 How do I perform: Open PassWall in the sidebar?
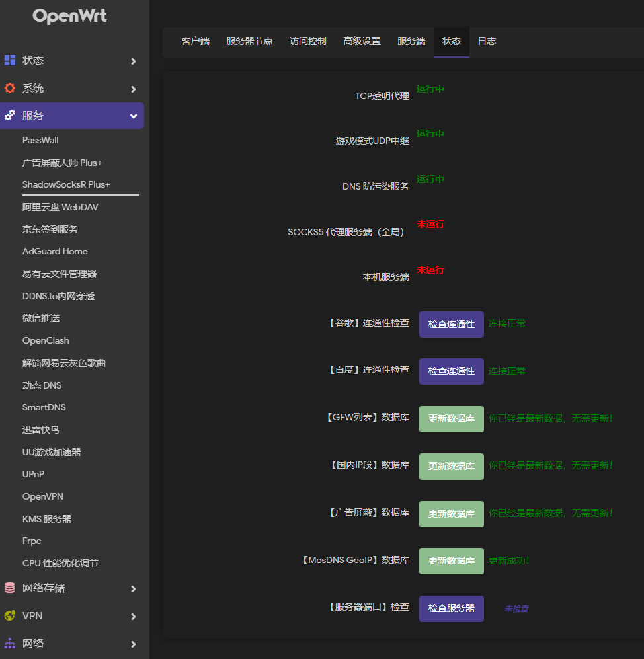point(40,140)
